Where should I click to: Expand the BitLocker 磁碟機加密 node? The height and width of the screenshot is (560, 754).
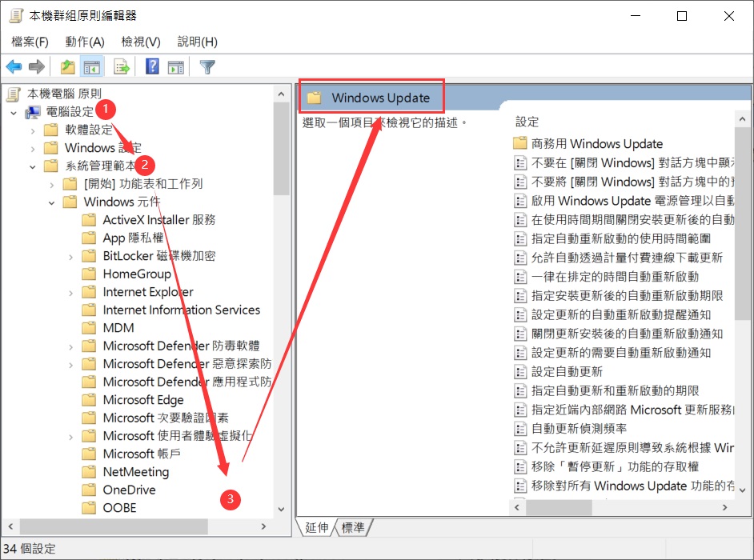(x=70, y=257)
